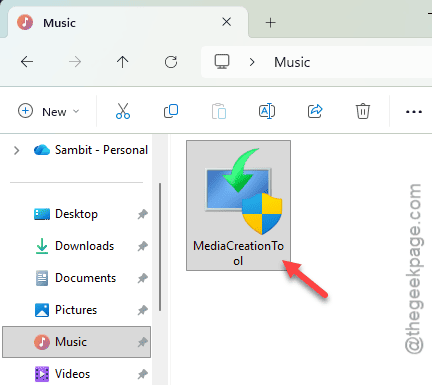This screenshot has width=432, height=385.
Task: Click the pin icon next to Pictures
Action: click(143, 310)
